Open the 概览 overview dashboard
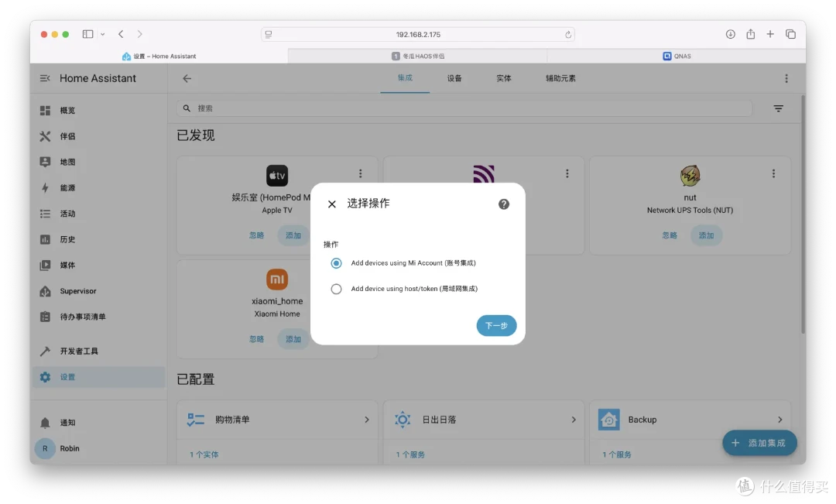The image size is (836, 504). pos(98,111)
